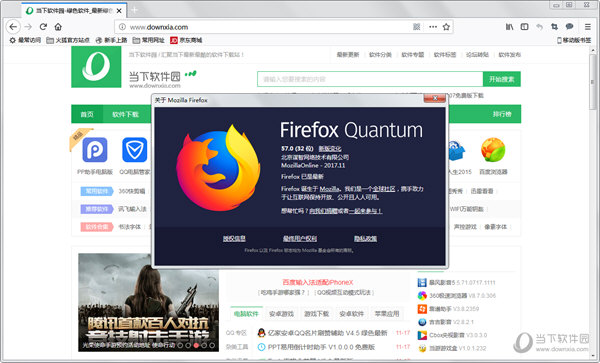Open the getting started bookmark
Viewport: 600px width, 363px height.
(x=111, y=40)
